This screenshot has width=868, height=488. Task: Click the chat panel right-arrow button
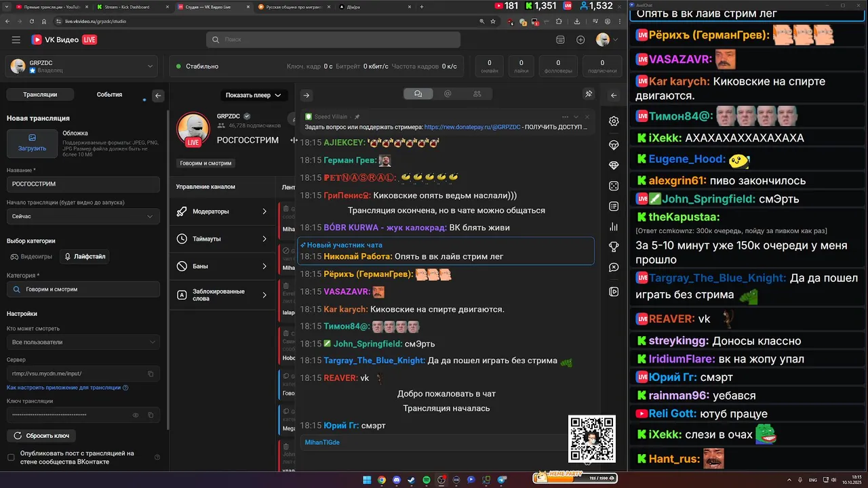pos(306,96)
